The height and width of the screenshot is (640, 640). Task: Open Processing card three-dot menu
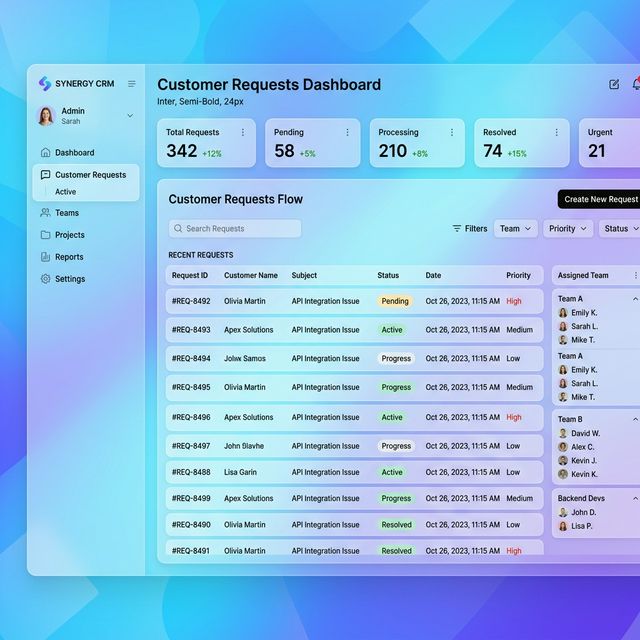pos(452,132)
